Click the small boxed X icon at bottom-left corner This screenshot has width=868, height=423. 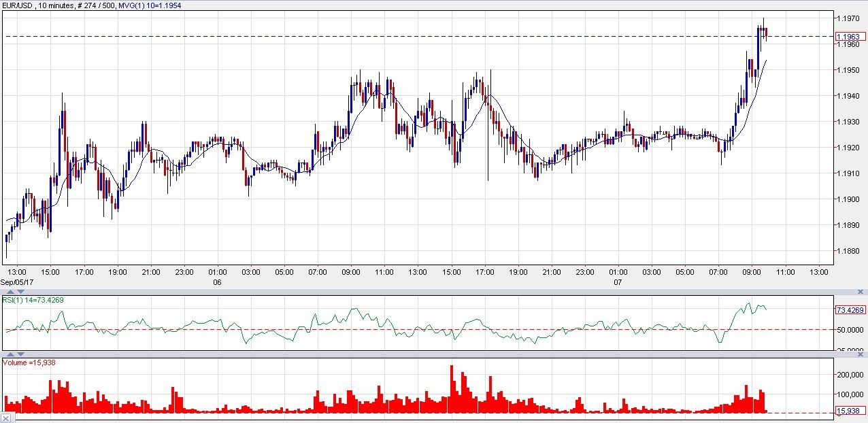[x=5, y=418]
